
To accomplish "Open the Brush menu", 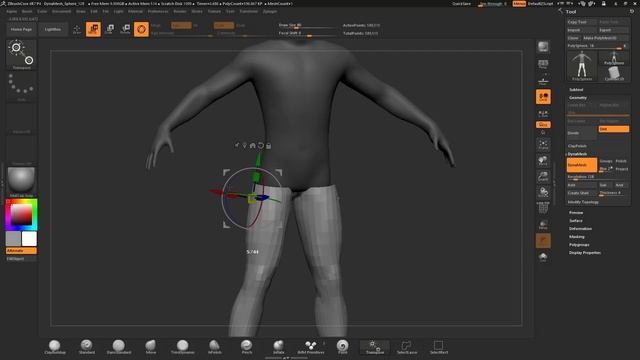I will 27,11.
